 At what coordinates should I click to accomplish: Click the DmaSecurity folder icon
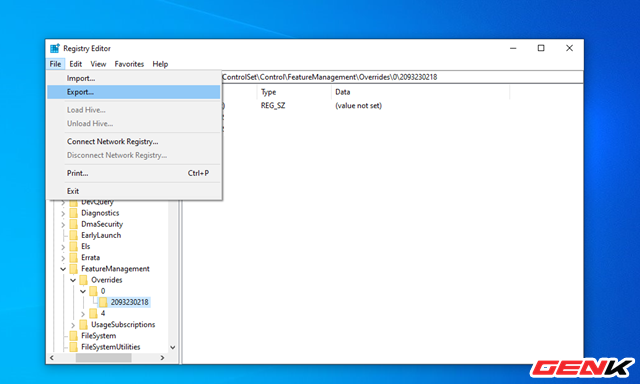[x=73, y=224]
